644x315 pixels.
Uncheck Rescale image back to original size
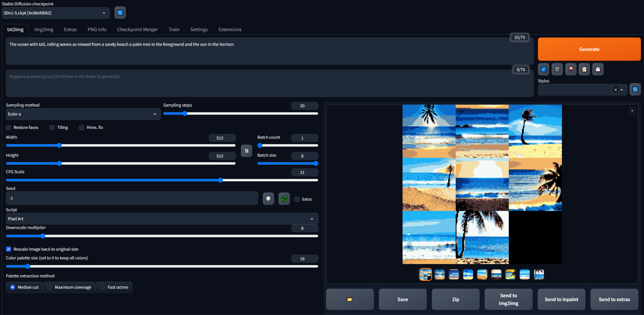pos(9,249)
